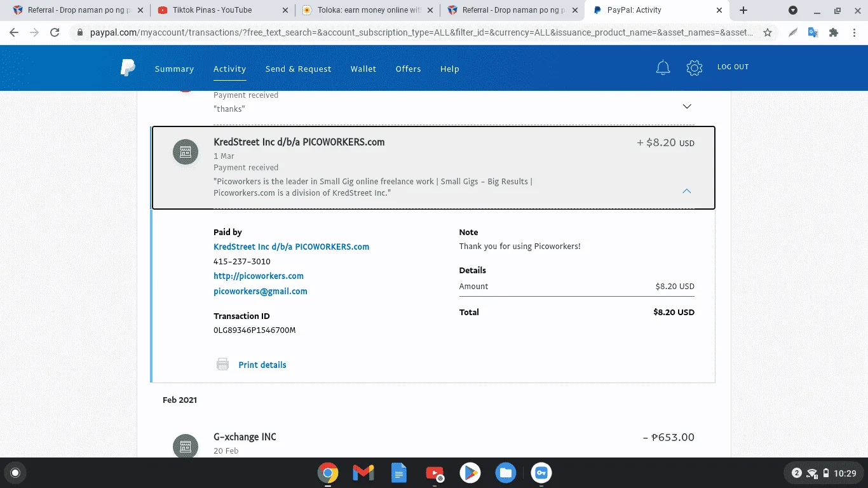Open the red screen recorder shelf icon
This screenshot has width=868, height=488.
435,473
